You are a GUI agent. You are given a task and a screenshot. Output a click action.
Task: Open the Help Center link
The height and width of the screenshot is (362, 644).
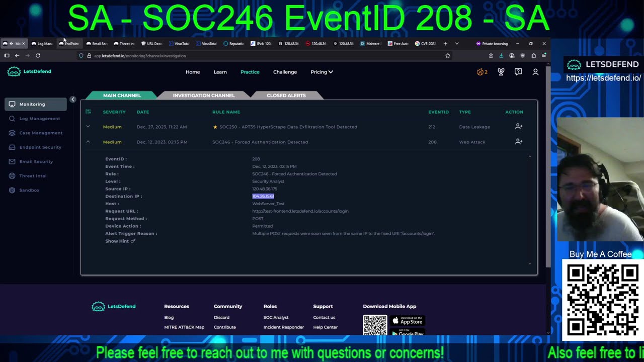tap(325, 327)
